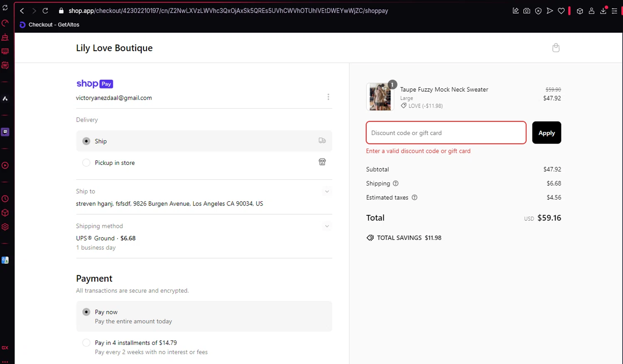Select the Ship delivery option

pos(204,141)
